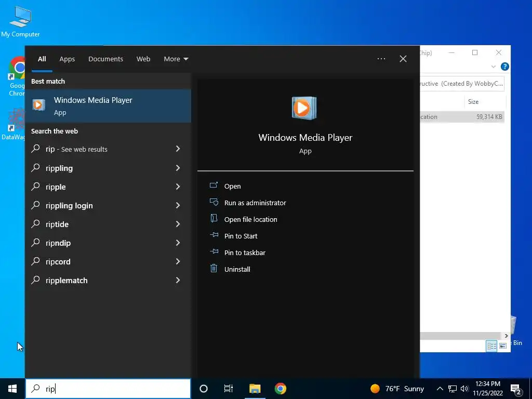Click Run as administrator shield icon
The height and width of the screenshot is (399, 532).
(x=214, y=202)
